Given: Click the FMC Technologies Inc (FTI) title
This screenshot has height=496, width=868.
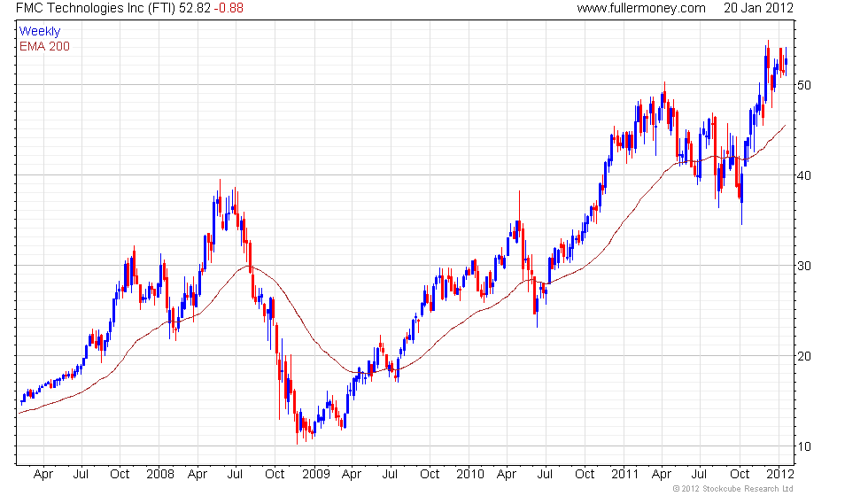Looking at the screenshot, I should pyautogui.click(x=97, y=8).
